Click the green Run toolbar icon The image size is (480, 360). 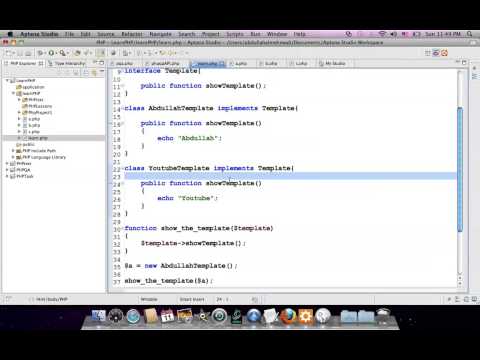coord(51,53)
